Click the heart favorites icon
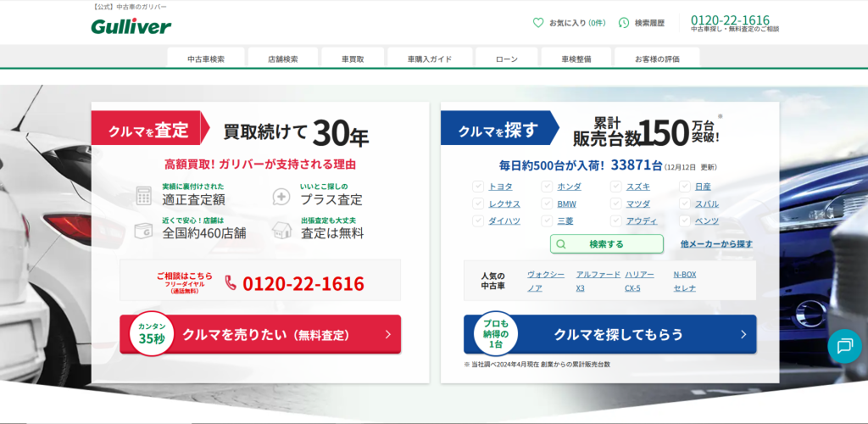This screenshot has width=868, height=424. [x=537, y=23]
